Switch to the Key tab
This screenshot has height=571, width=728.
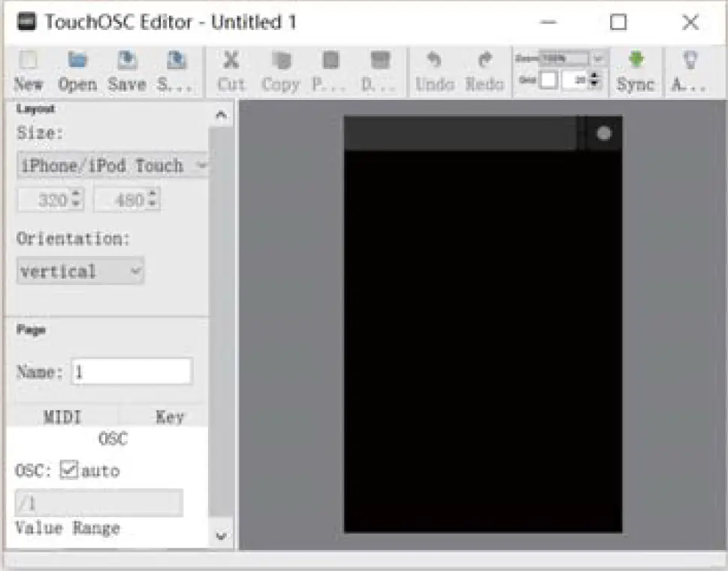point(170,416)
